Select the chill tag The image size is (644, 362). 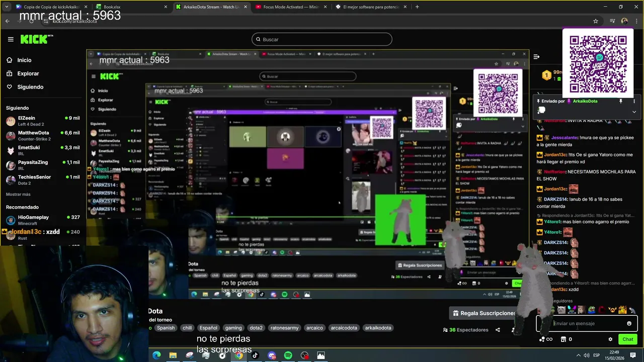(x=187, y=328)
